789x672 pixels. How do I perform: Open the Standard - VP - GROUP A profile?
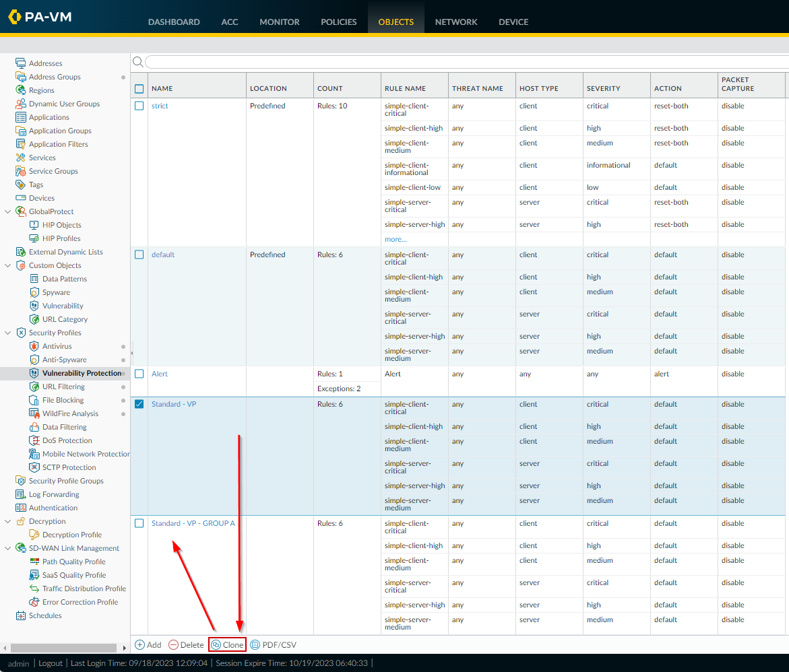(x=193, y=523)
